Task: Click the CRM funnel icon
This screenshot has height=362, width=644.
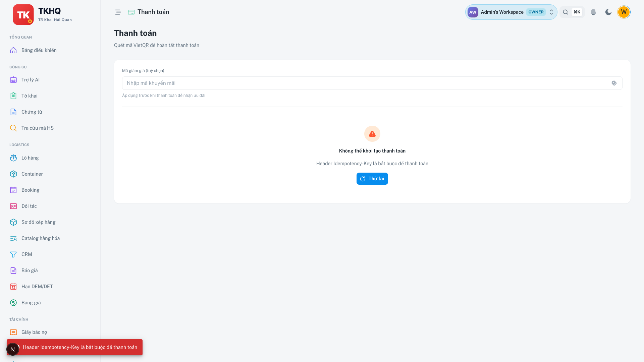Action: 13,254
